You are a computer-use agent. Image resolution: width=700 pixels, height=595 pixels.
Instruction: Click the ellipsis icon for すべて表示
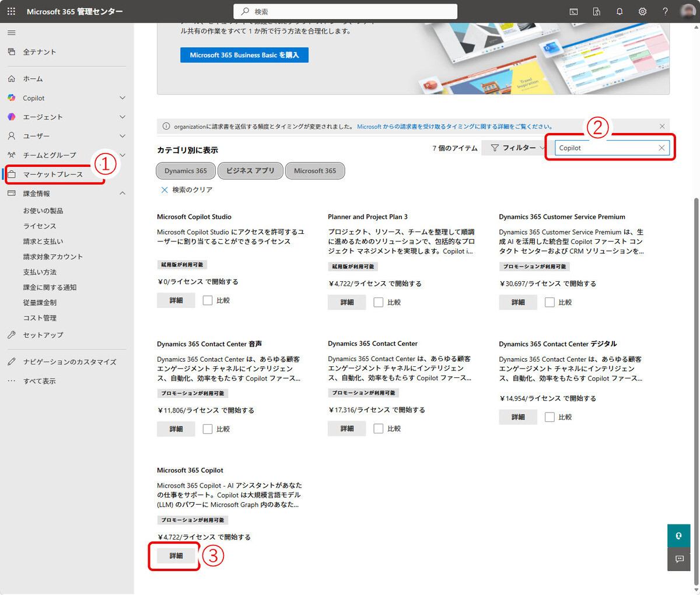[12, 381]
